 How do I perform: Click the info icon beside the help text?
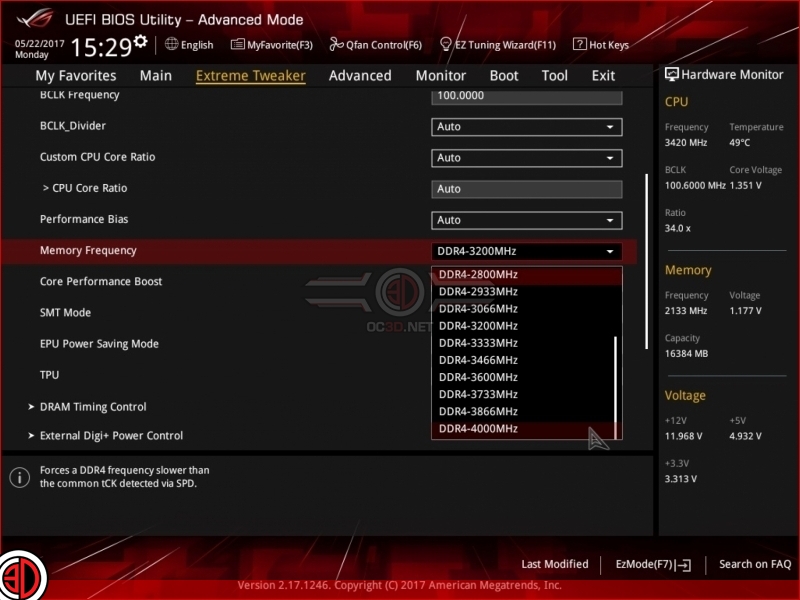point(19,477)
